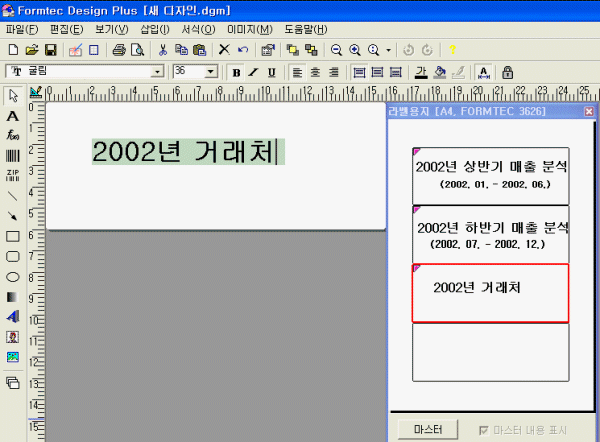Click the yellow Help question mark
The width and height of the screenshot is (600, 442).
tap(452, 50)
